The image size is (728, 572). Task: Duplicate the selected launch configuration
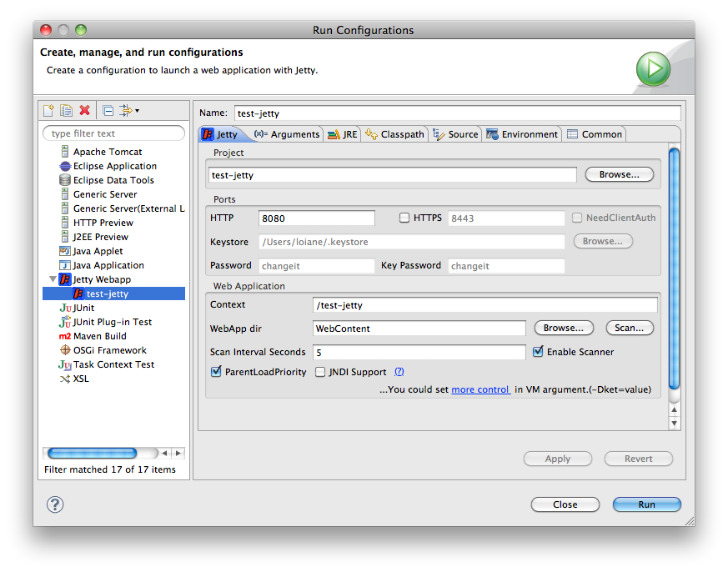(x=67, y=111)
